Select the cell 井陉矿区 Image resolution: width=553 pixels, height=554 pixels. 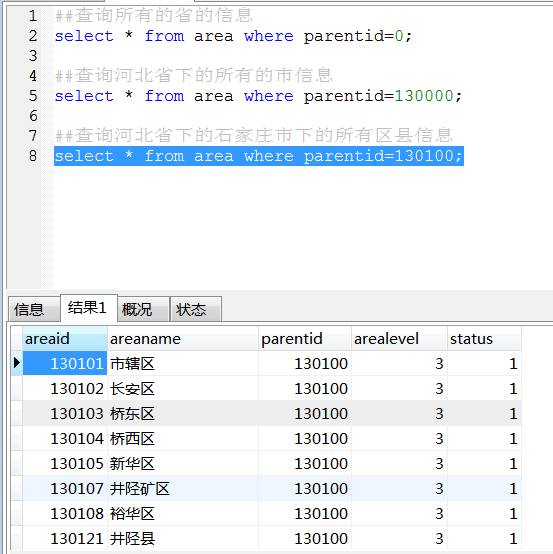[x=182, y=489]
